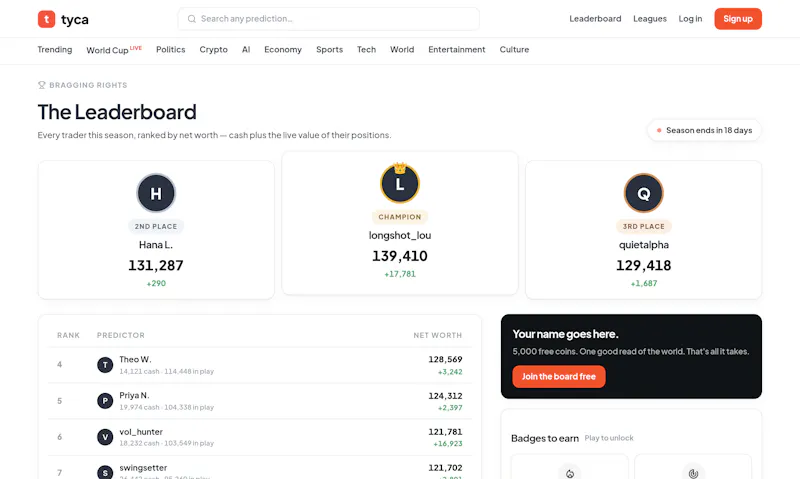Image resolution: width=800 pixels, height=479 pixels.
Task: Switch to the Entertainment category
Action: click(x=457, y=49)
